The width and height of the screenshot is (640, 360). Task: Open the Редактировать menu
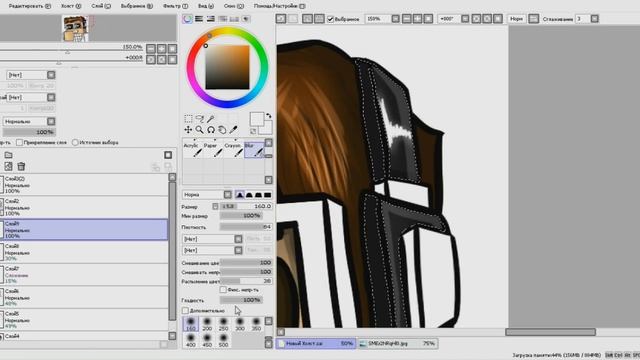click(29, 6)
